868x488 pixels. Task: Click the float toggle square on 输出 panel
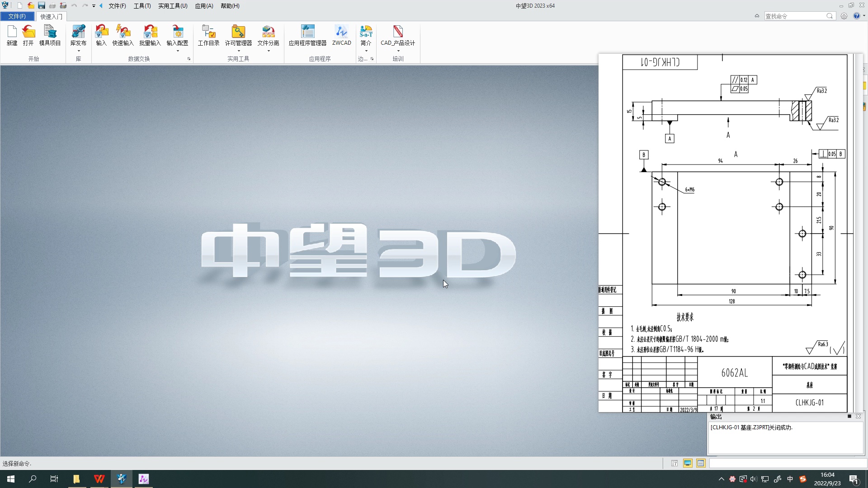[849, 416]
